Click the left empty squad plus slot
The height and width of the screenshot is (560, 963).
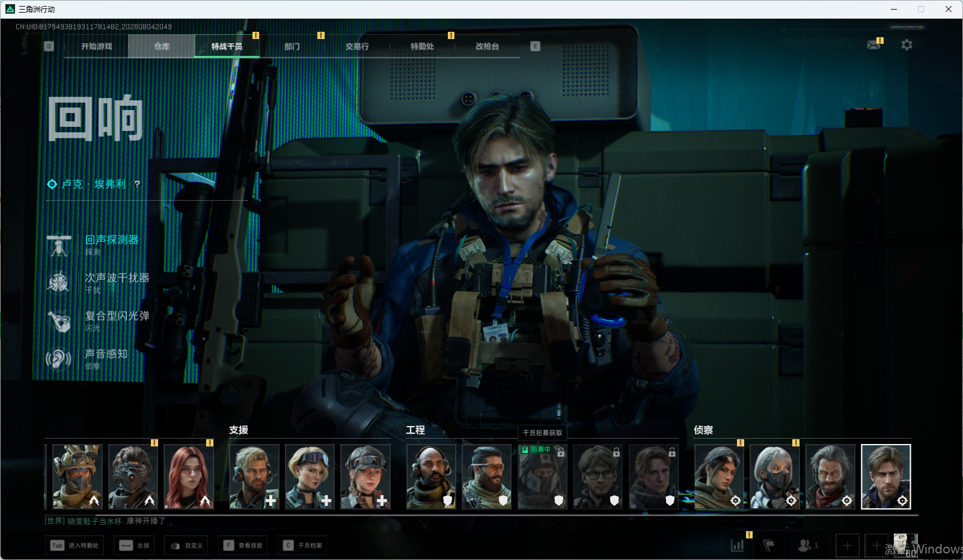[x=848, y=546]
